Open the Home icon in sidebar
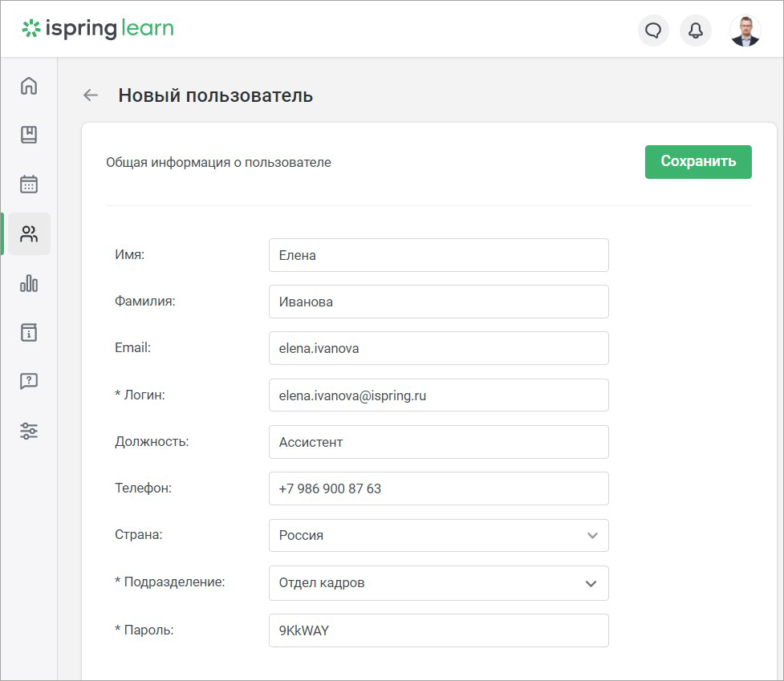Viewport: 784px width, 681px height. tap(29, 86)
